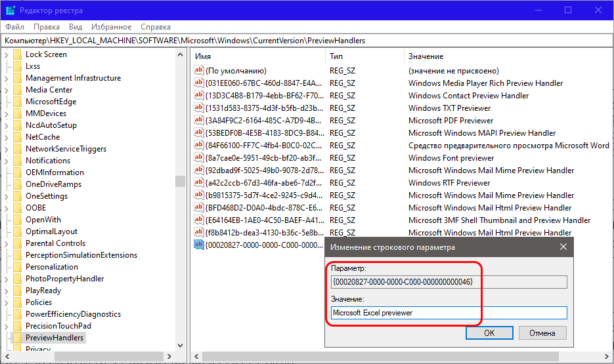Viewport: 614px width, 364px height.
Task: Expand the MMDevices tree node
Action: click(7, 113)
